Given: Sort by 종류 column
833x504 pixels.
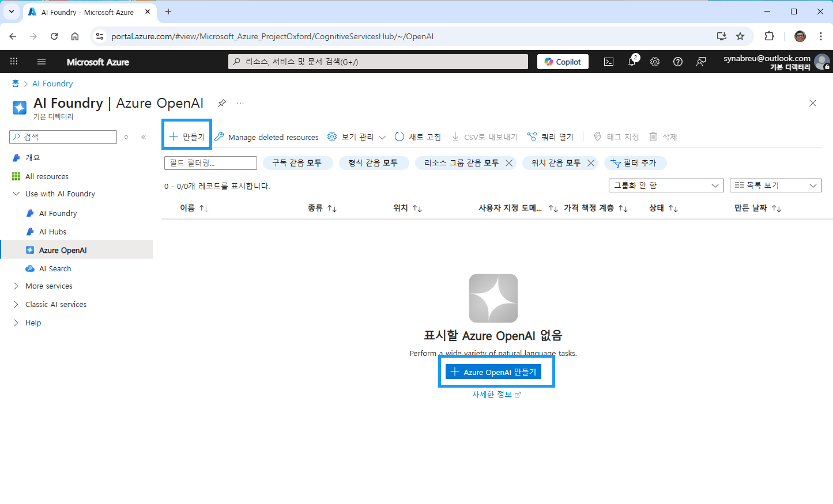Looking at the screenshot, I should pos(322,208).
